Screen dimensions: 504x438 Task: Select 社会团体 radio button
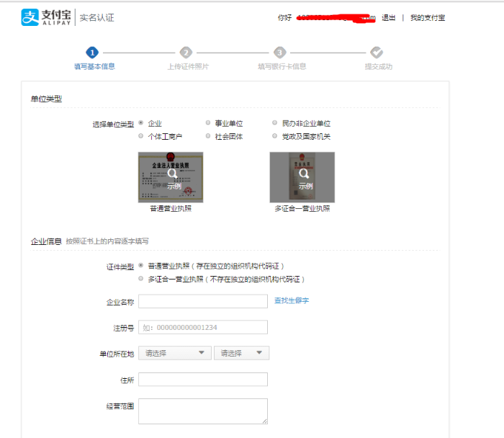coord(208,135)
